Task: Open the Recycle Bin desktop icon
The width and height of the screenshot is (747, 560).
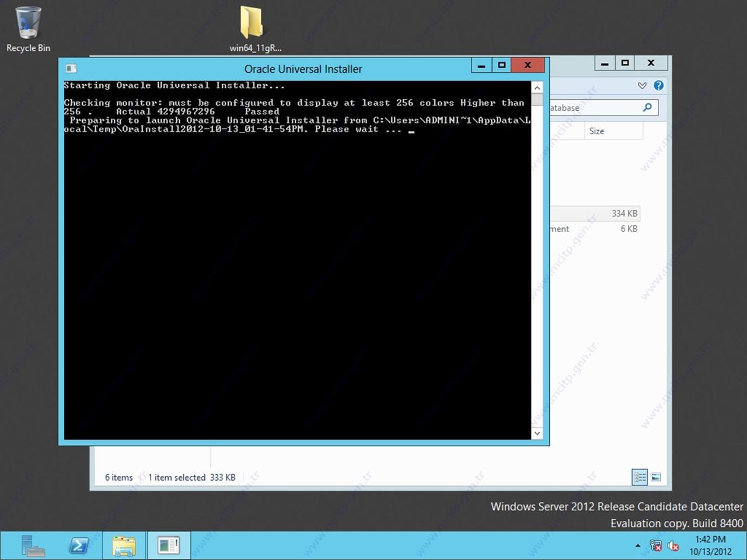Action: click(28, 30)
